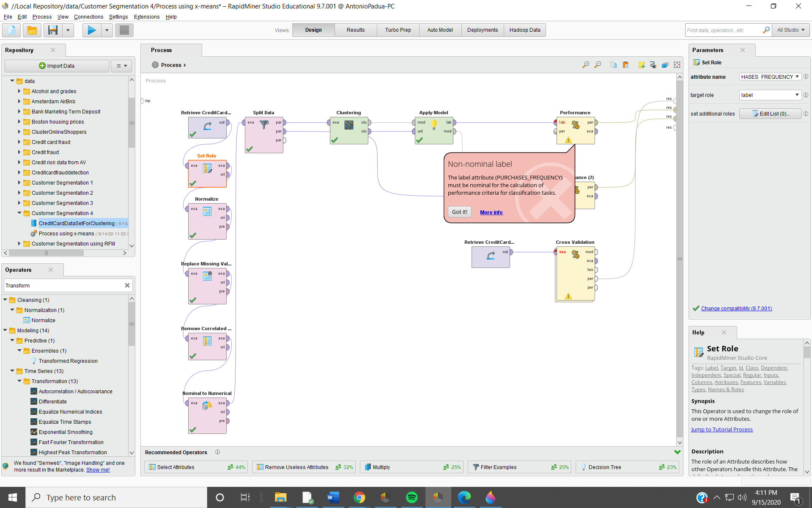The width and height of the screenshot is (812, 508).
Task: Switch to the Results view
Action: point(356,30)
